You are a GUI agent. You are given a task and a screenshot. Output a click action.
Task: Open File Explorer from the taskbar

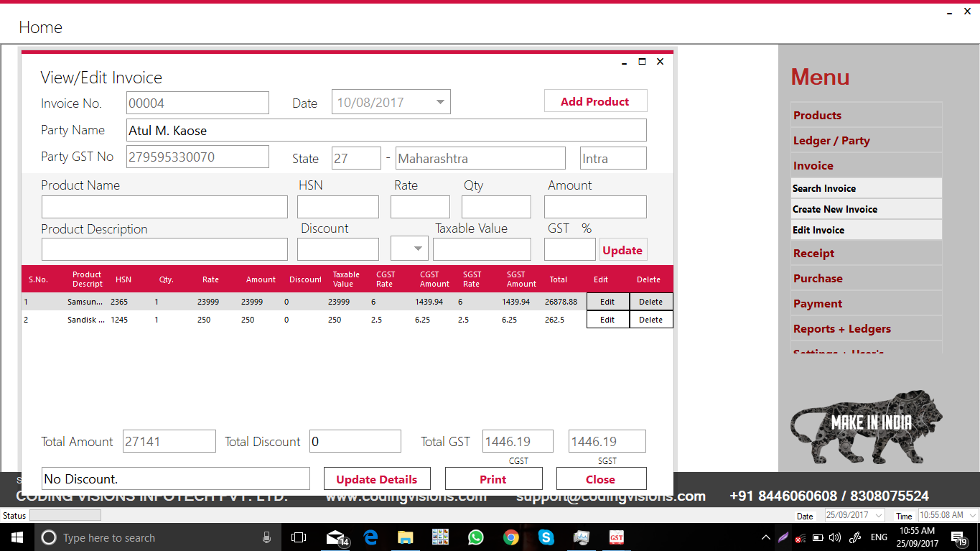coord(405,537)
